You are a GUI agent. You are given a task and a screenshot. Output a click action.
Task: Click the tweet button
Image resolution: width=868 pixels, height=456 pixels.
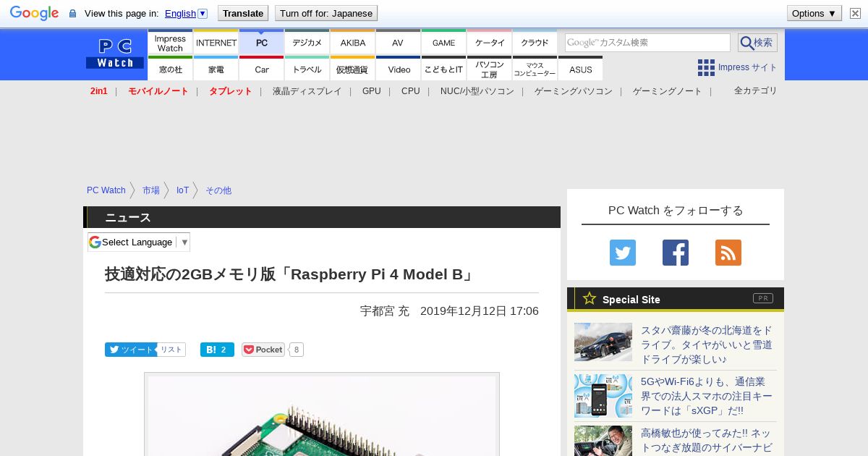(x=131, y=350)
